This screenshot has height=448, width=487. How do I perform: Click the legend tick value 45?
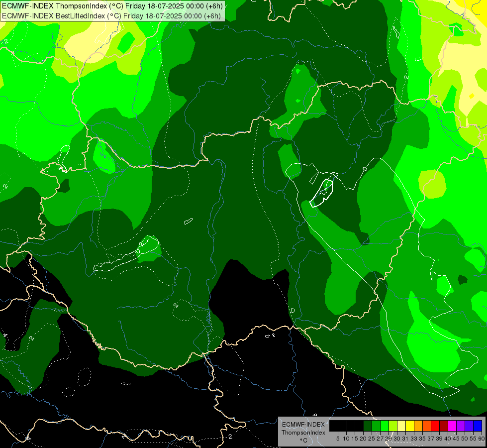(456, 439)
